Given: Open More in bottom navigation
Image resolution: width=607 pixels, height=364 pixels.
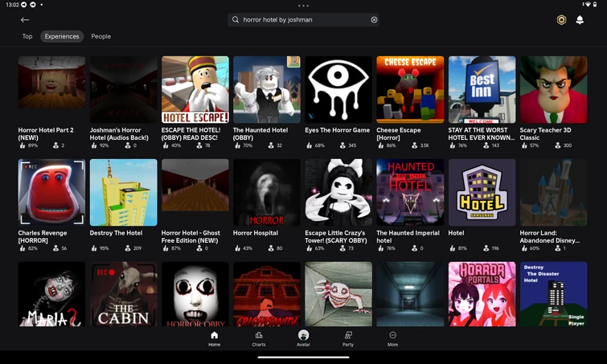Looking at the screenshot, I should coord(392,338).
